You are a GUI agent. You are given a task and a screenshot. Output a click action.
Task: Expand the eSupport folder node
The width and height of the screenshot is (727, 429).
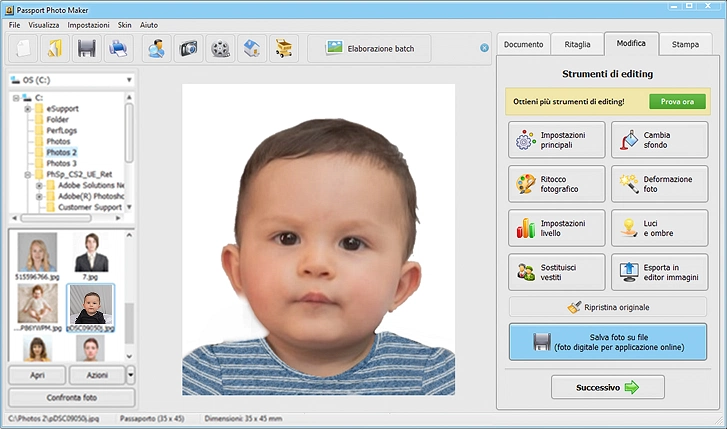tap(28, 109)
